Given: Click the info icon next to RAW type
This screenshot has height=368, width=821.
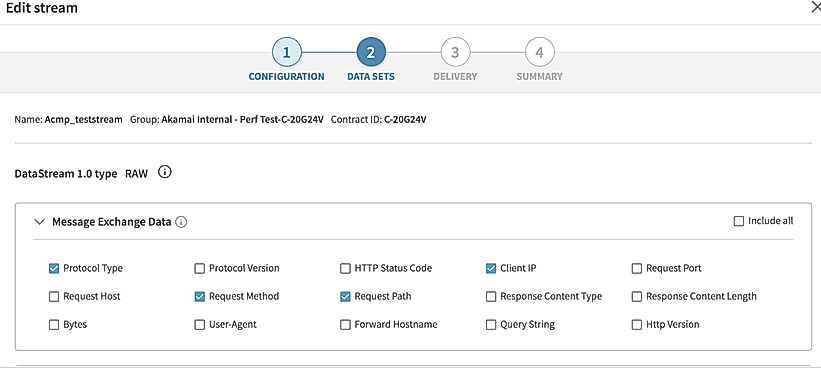Looking at the screenshot, I should click(x=164, y=172).
